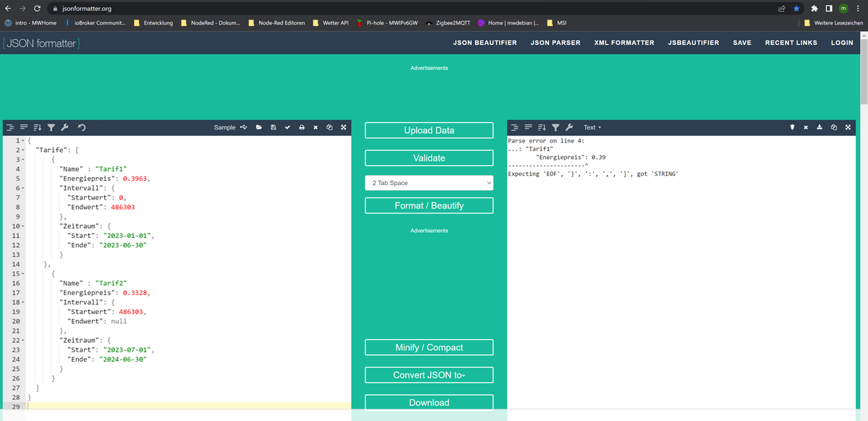Image resolution: width=868 pixels, height=421 pixels.
Task: Sort the left editor contents
Action: coord(38,127)
